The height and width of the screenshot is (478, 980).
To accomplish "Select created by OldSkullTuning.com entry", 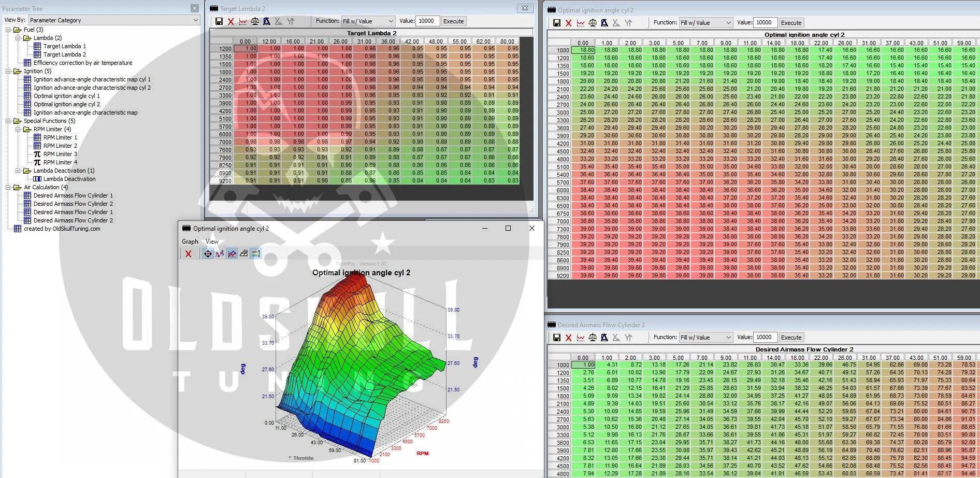I will (62, 229).
